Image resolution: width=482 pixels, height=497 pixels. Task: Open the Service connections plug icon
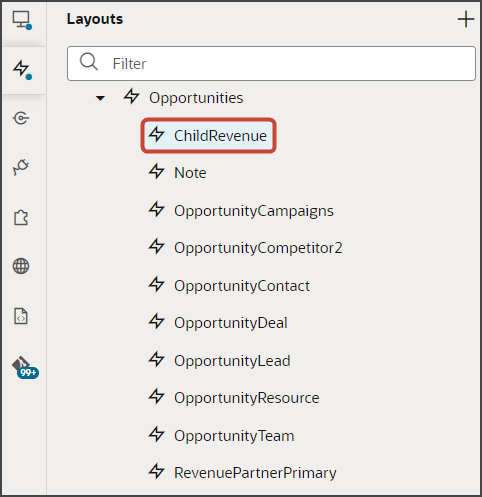21,167
